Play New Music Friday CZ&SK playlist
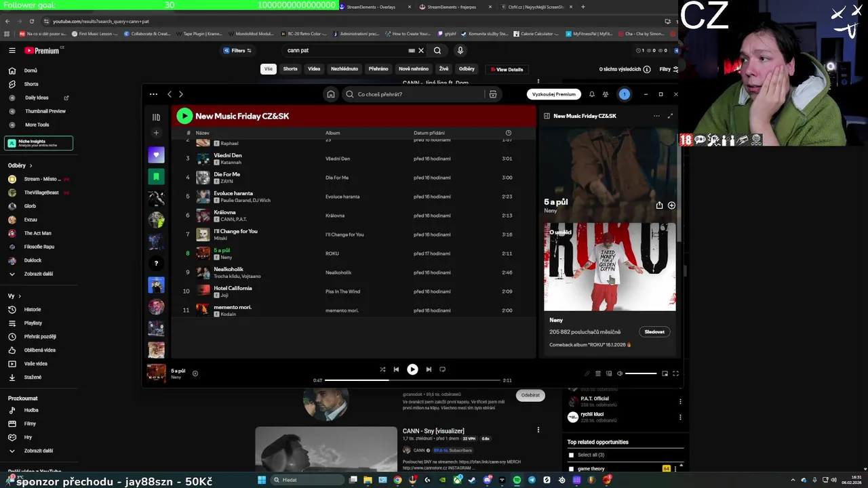Image resolution: width=868 pixels, height=488 pixels. tap(184, 116)
